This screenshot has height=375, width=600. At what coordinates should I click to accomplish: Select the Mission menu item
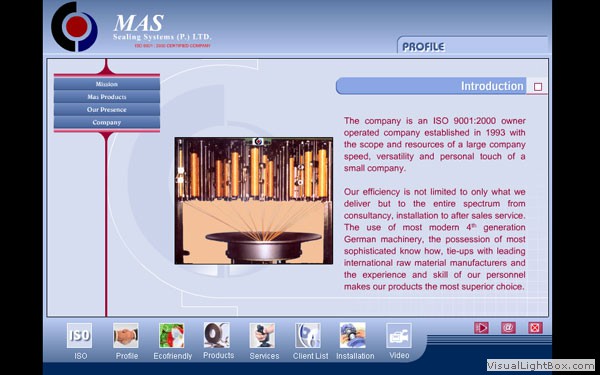[107, 84]
